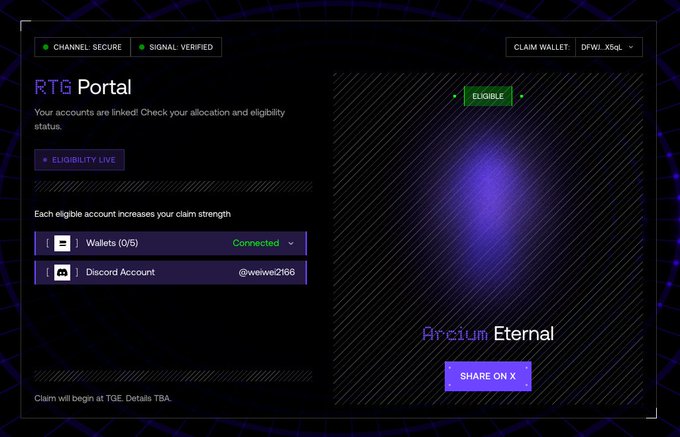
Task: Click the green Connected status text
Action: point(256,243)
